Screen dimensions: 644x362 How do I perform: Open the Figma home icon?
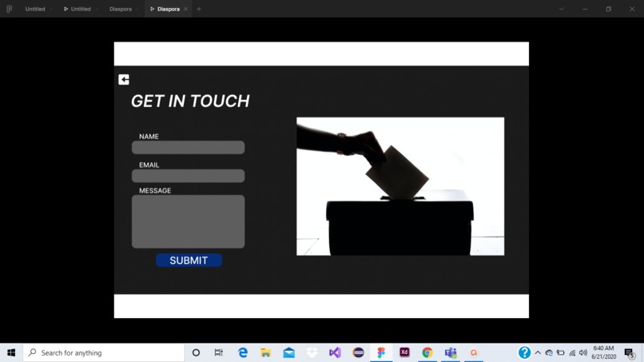click(x=9, y=9)
